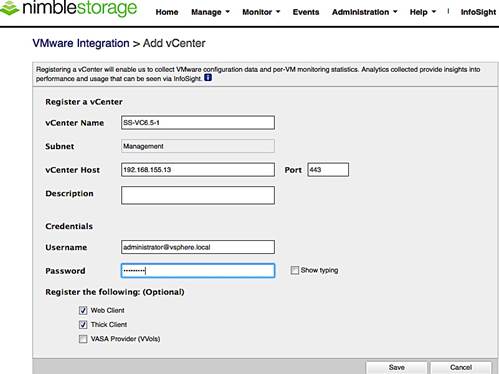Viewport: 499px width, 374px height.
Task: Expand the Manage dropdown menu
Action: click(x=210, y=12)
